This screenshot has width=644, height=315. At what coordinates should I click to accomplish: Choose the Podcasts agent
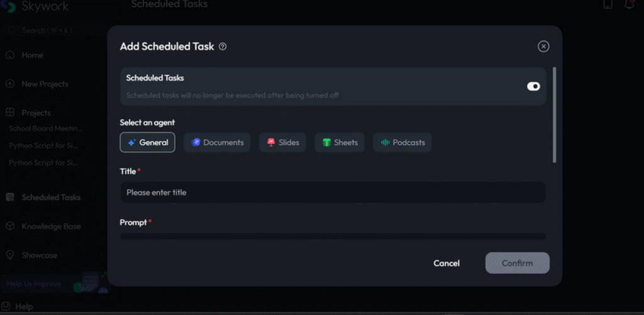point(402,143)
